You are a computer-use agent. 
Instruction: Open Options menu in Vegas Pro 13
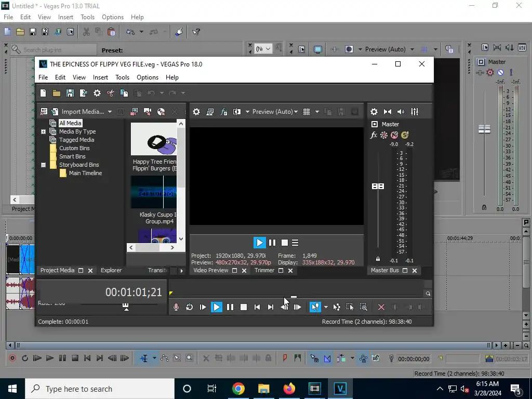coord(113,17)
